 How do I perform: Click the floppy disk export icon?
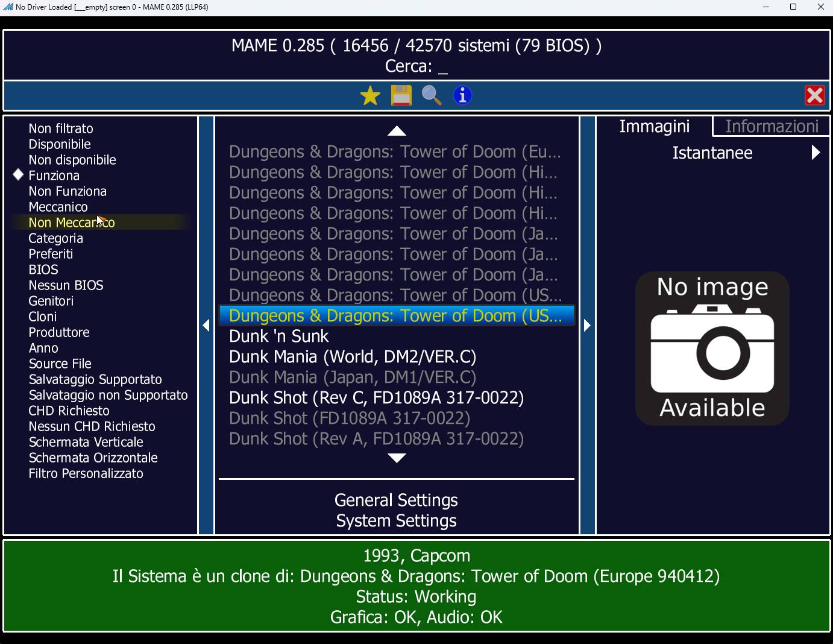click(401, 95)
